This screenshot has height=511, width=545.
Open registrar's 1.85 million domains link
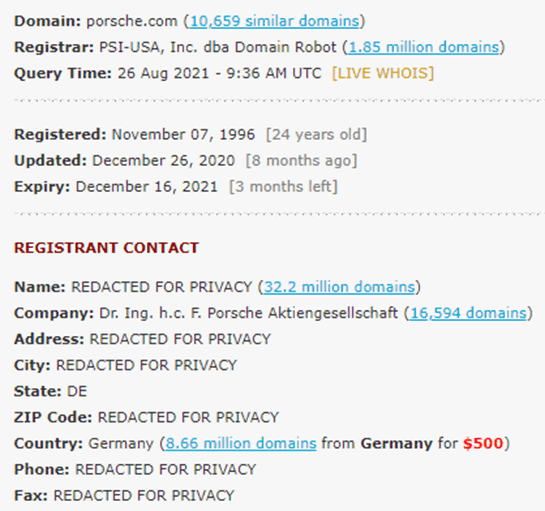[x=424, y=47]
